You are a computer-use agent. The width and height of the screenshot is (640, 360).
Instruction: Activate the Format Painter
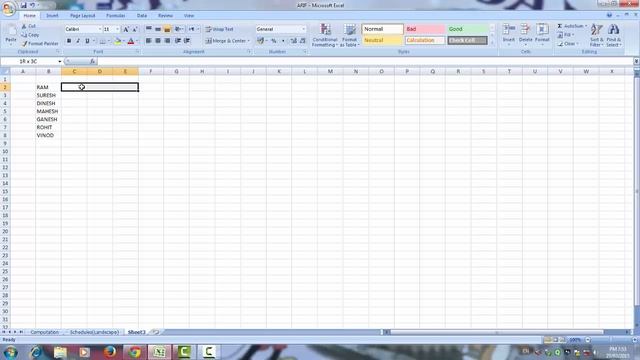[40, 43]
